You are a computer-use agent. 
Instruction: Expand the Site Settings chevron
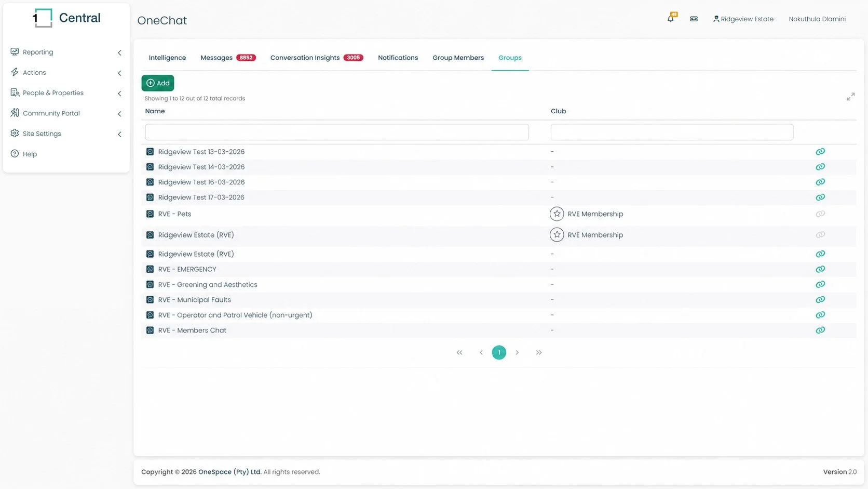119,134
